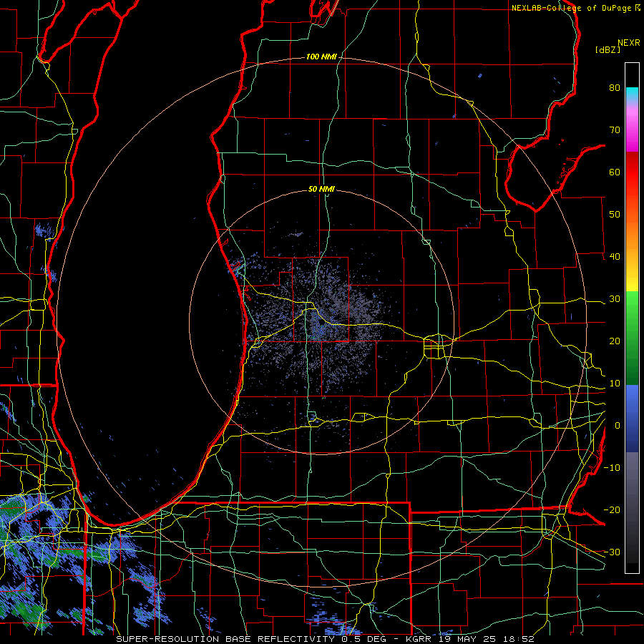Click the 30 value on the dBZ scale
The width and height of the screenshot is (644, 644).
click(615, 299)
